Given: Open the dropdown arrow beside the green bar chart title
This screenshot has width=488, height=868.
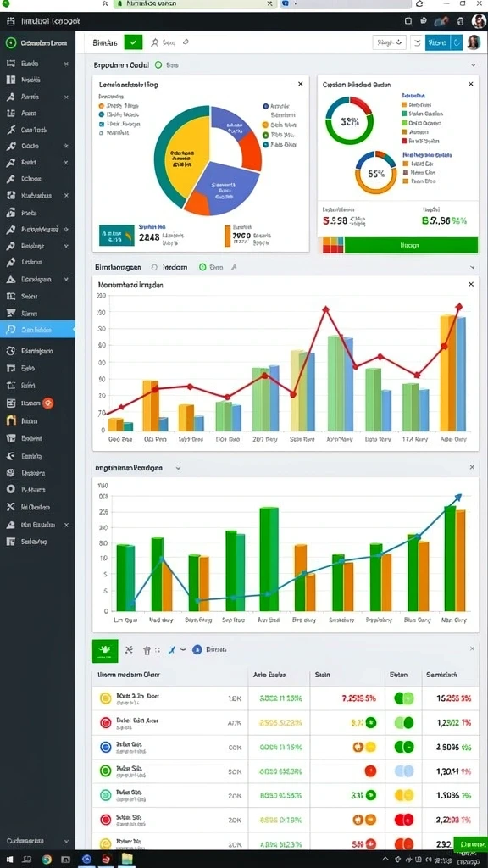Looking at the screenshot, I should pyautogui.click(x=178, y=468).
